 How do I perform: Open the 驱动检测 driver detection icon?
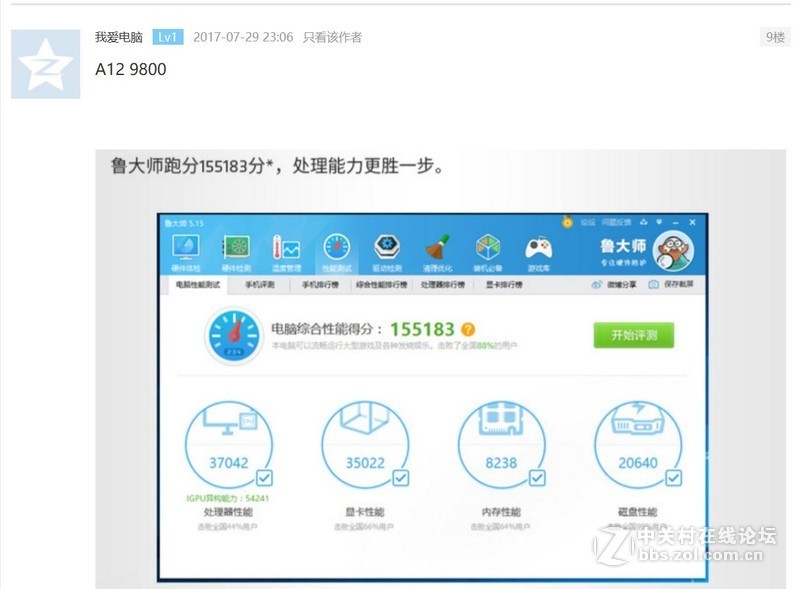click(x=387, y=252)
